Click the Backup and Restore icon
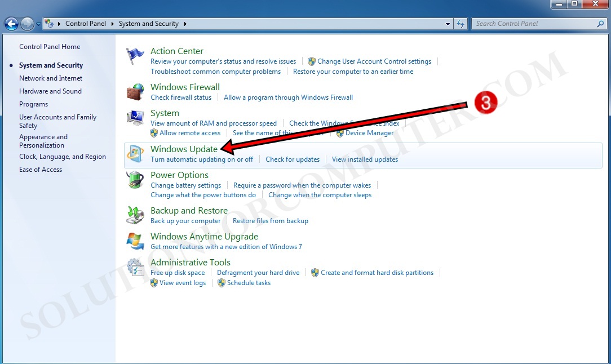611x364 pixels. pyautogui.click(x=135, y=215)
